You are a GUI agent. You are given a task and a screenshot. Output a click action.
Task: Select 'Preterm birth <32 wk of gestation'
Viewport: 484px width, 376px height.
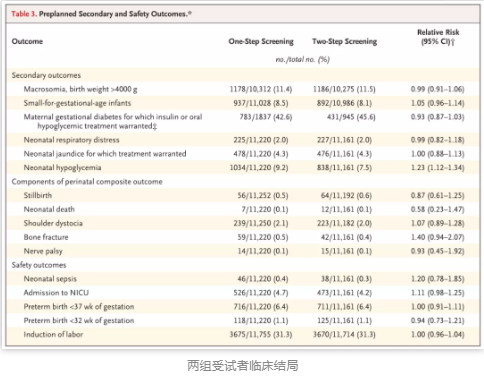coord(79,320)
